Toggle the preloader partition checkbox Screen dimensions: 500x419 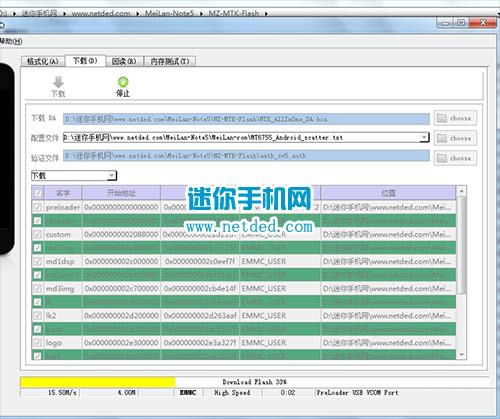(x=37, y=207)
